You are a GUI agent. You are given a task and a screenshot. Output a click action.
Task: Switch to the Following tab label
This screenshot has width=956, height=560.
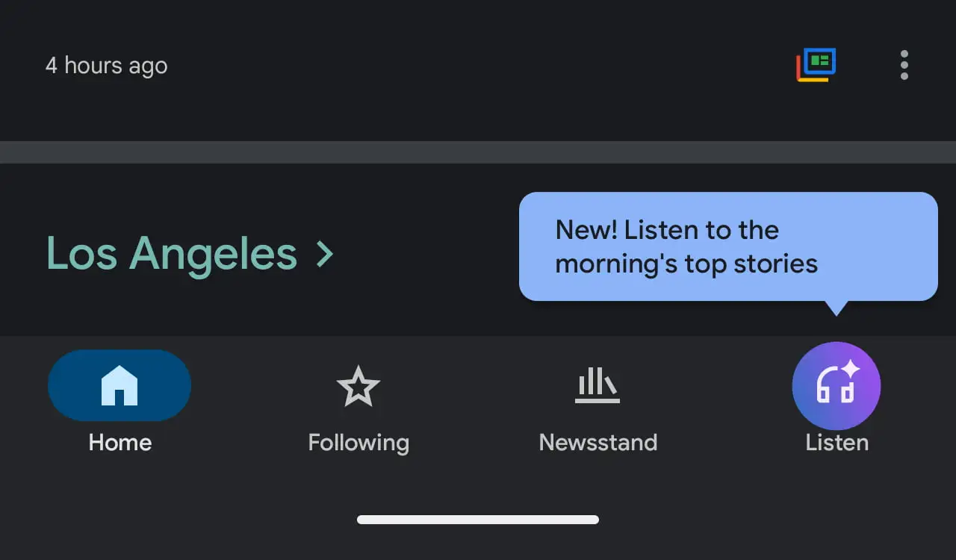point(358,443)
